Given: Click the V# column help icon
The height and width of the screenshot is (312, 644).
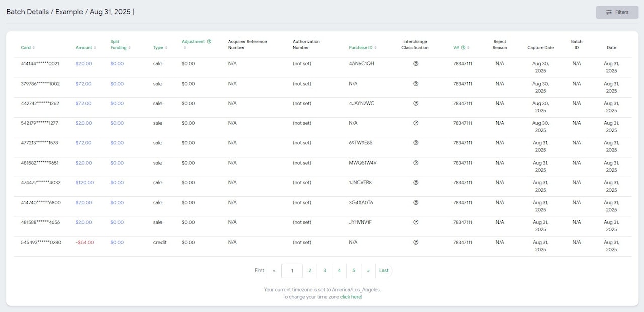Looking at the screenshot, I should (x=463, y=48).
